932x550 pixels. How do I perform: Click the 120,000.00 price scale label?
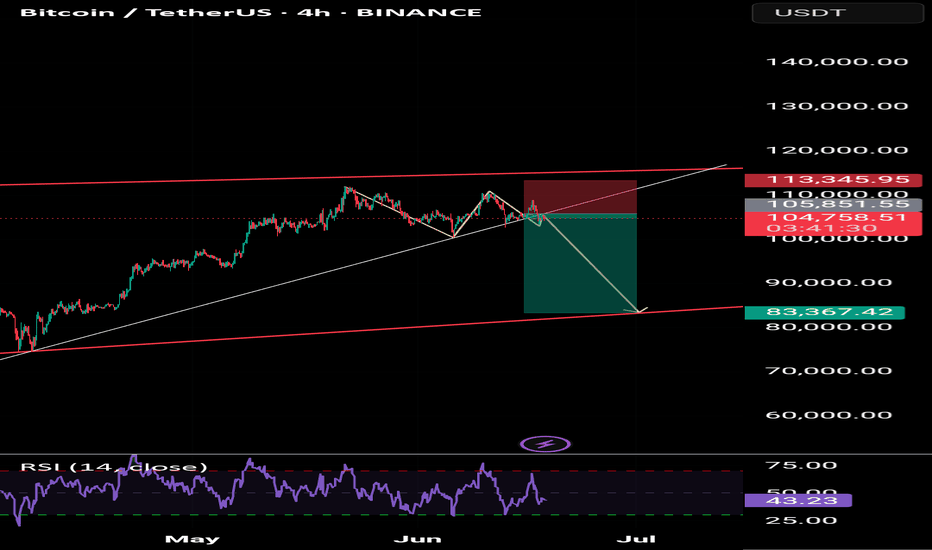[837, 150]
